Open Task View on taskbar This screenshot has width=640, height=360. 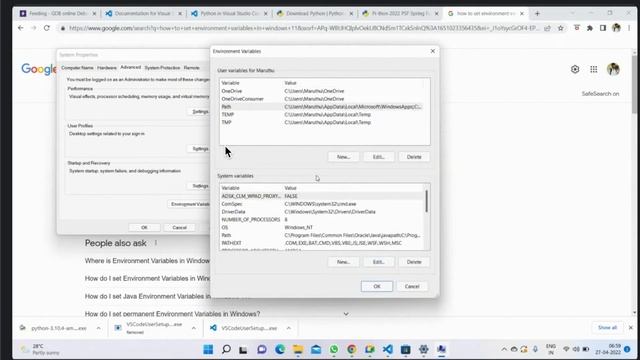(244, 349)
